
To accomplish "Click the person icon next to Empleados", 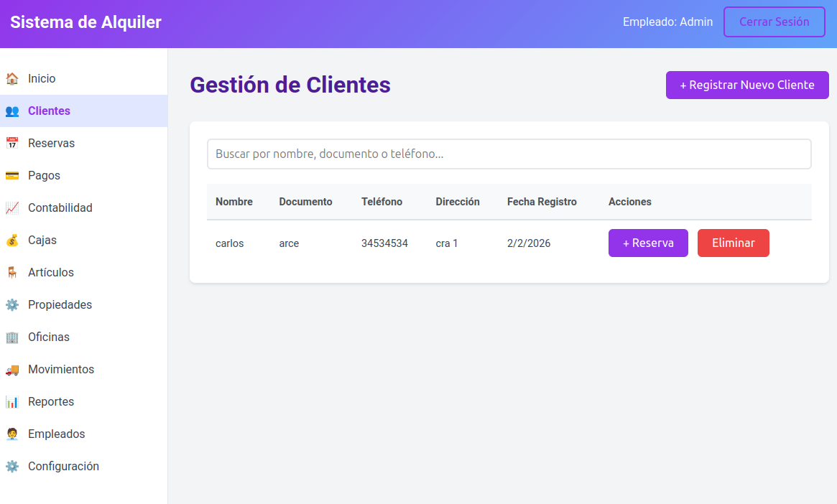I will pyautogui.click(x=12, y=434).
